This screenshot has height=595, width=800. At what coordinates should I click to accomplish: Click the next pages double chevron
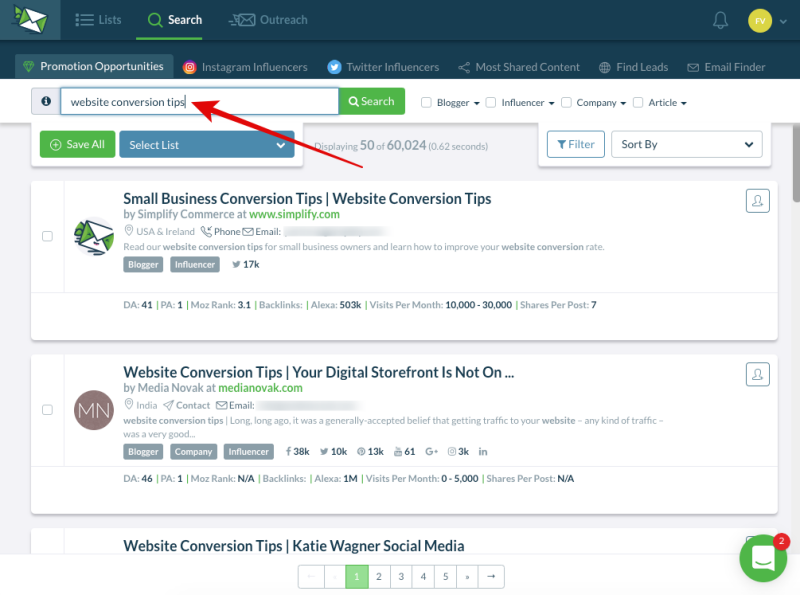pyautogui.click(x=467, y=577)
